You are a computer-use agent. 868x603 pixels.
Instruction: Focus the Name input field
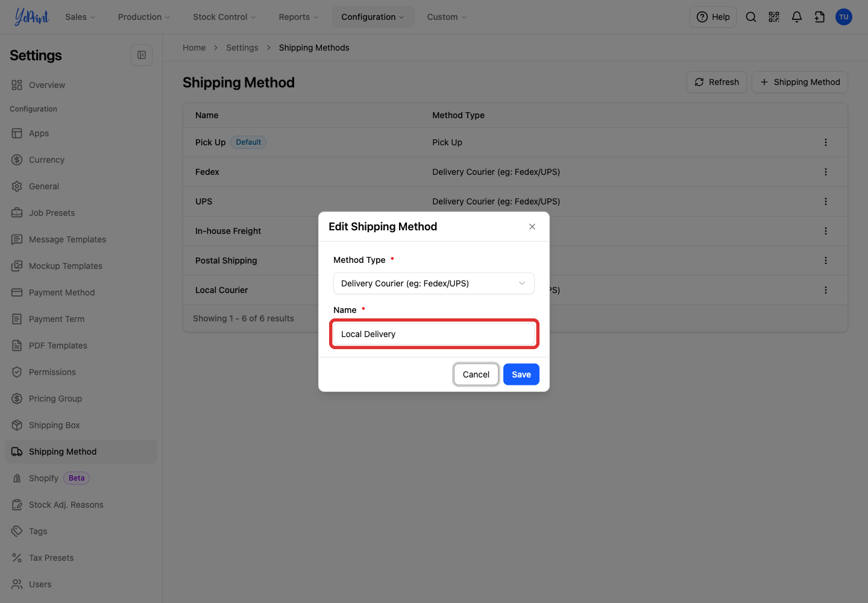(434, 334)
